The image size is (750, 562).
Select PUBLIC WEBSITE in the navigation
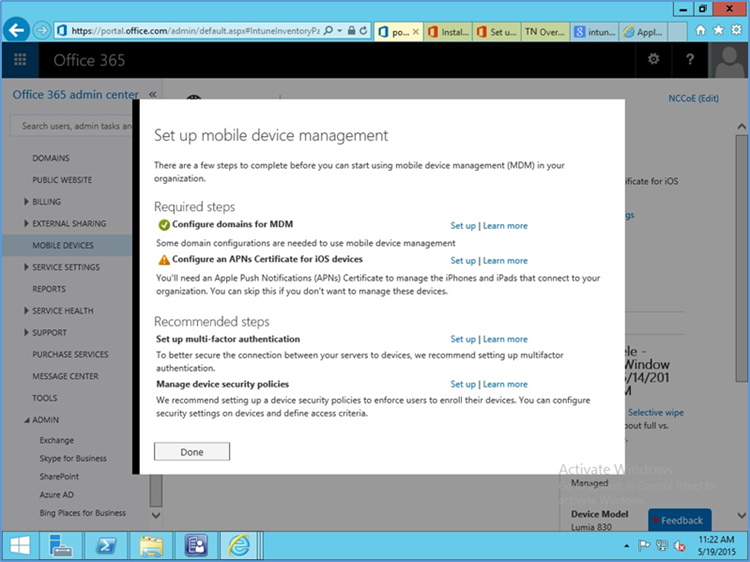click(62, 180)
